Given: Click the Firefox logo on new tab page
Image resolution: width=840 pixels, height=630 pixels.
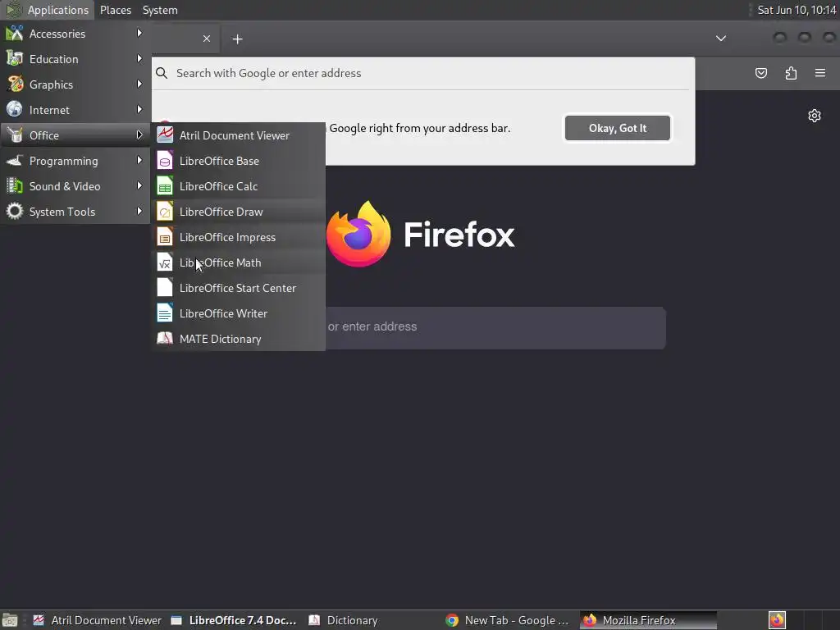Looking at the screenshot, I should (358, 234).
